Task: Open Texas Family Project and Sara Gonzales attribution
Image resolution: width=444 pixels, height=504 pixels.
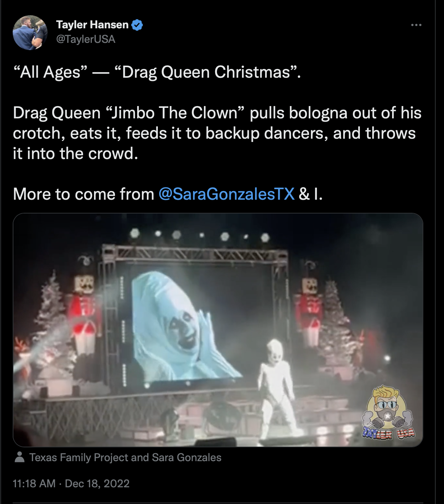Action: [x=125, y=458]
